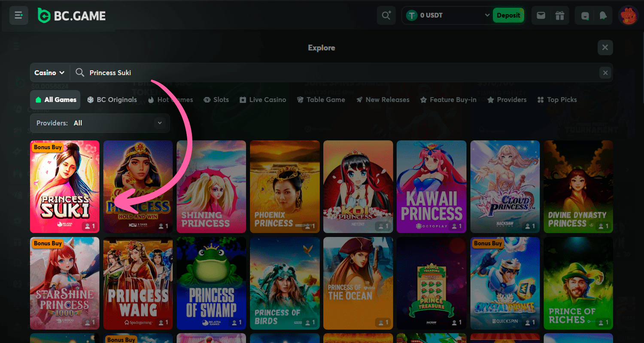Open the Divine Dynasty Princess game
The height and width of the screenshot is (343, 644).
click(578, 187)
